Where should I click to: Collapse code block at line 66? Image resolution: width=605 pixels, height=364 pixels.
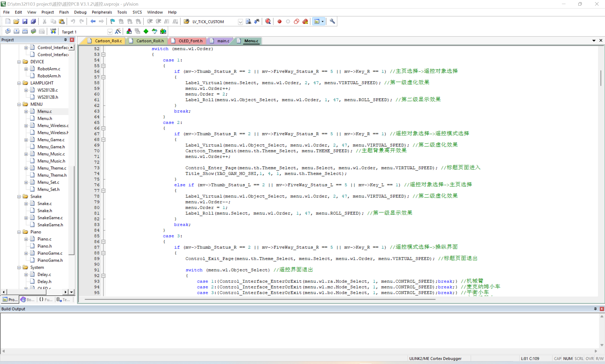pyautogui.click(x=104, y=128)
